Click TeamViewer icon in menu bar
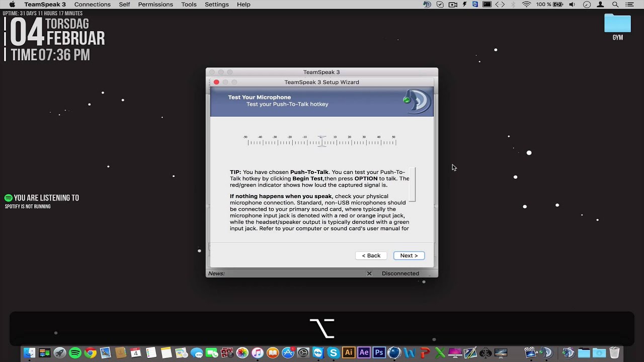 pyautogui.click(x=475, y=5)
